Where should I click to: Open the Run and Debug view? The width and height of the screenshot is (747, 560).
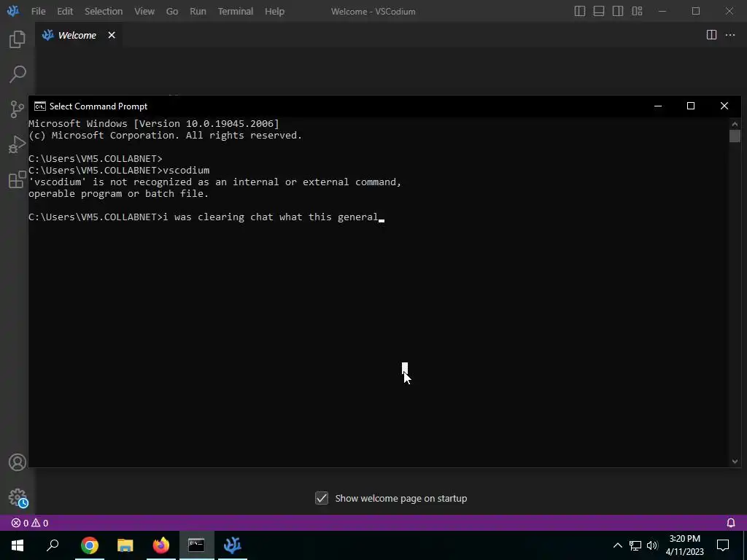coord(18,144)
